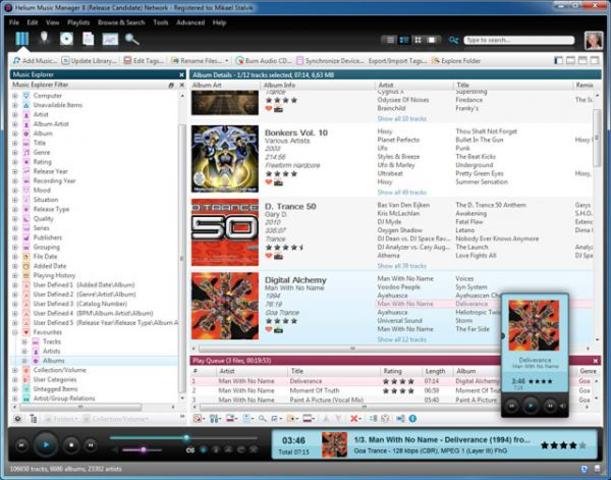Open the Tools menu
The height and width of the screenshot is (480, 611).
pos(161,23)
